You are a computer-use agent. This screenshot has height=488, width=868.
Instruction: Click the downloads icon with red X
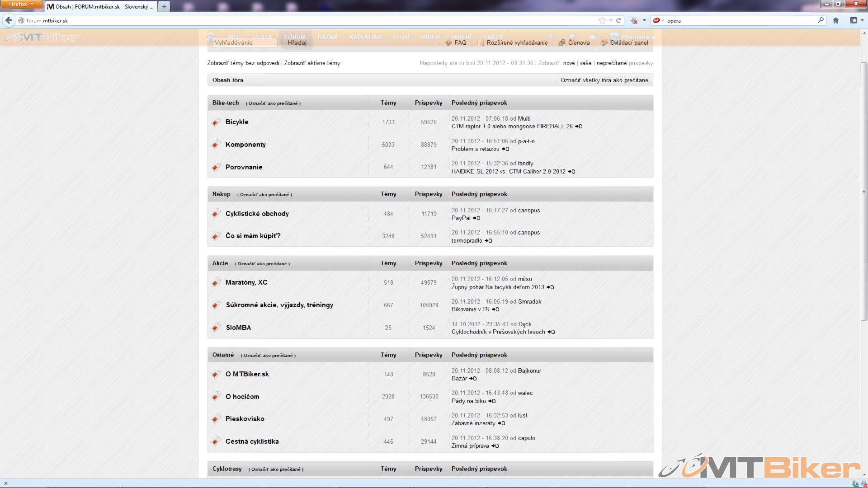tap(634, 20)
